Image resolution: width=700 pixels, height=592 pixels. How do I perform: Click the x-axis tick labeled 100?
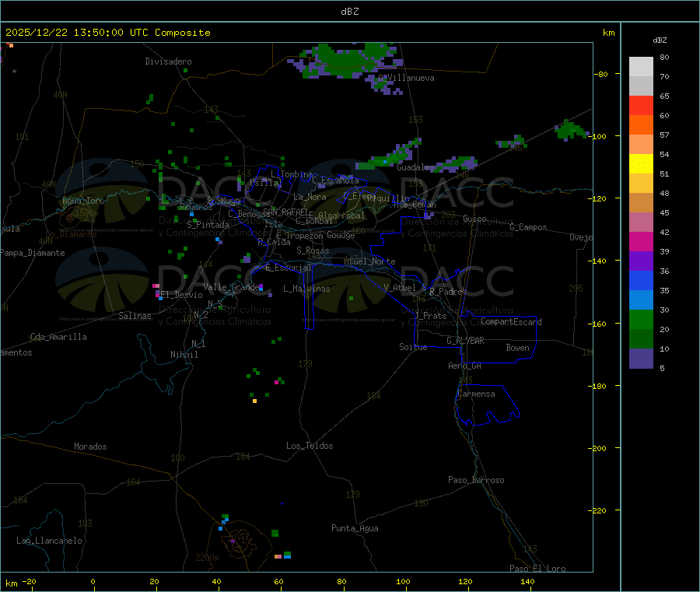click(403, 581)
